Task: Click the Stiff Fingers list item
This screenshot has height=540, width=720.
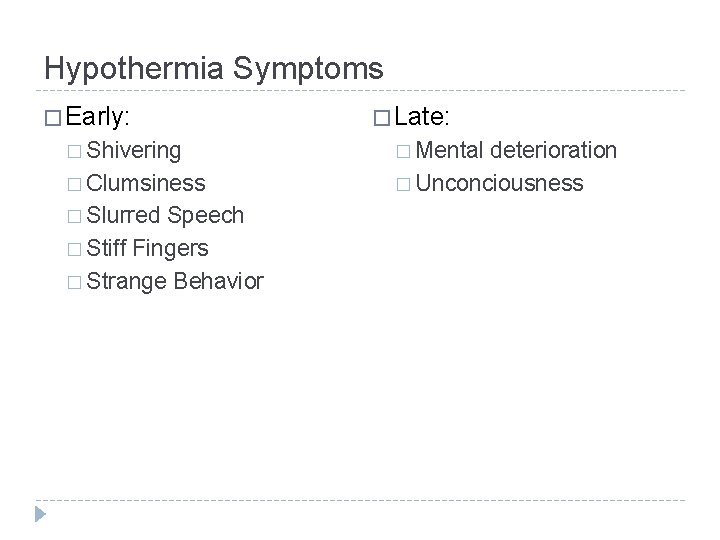Action: (x=147, y=249)
